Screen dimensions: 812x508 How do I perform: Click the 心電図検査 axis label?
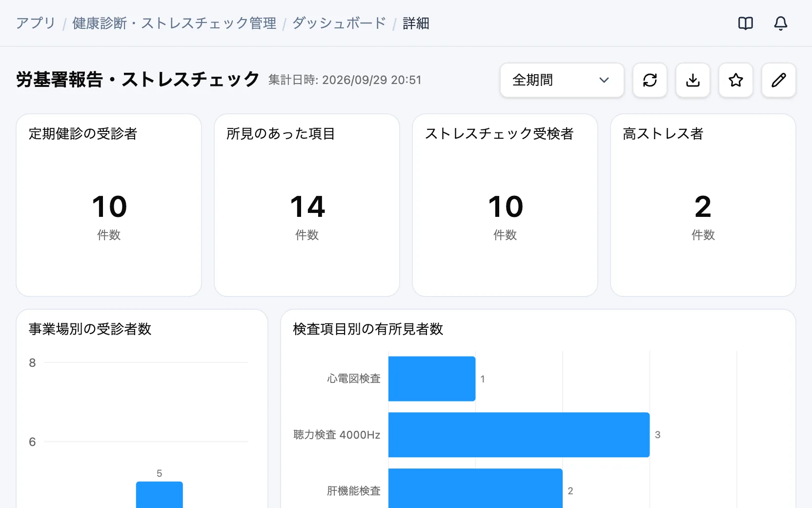pyautogui.click(x=354, y=379)
